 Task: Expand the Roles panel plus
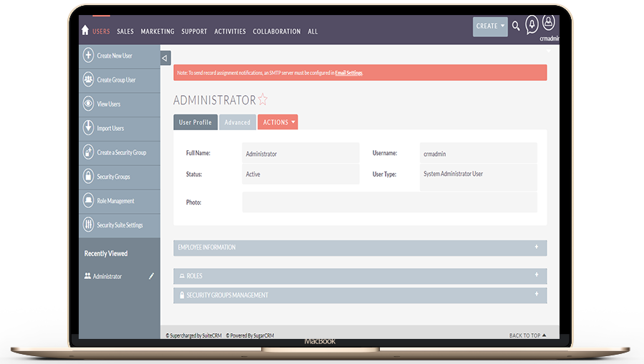coord(537,275)
